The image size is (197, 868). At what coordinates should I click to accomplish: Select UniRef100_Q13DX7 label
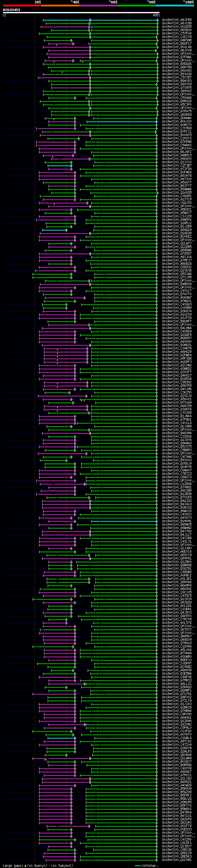pos(177,846)
